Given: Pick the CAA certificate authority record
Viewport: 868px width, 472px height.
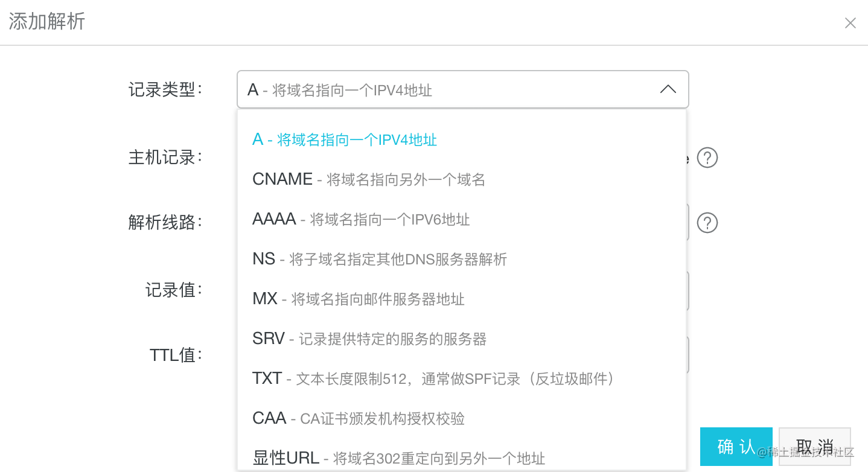Looking at the screenshot, I should point(358,418).
